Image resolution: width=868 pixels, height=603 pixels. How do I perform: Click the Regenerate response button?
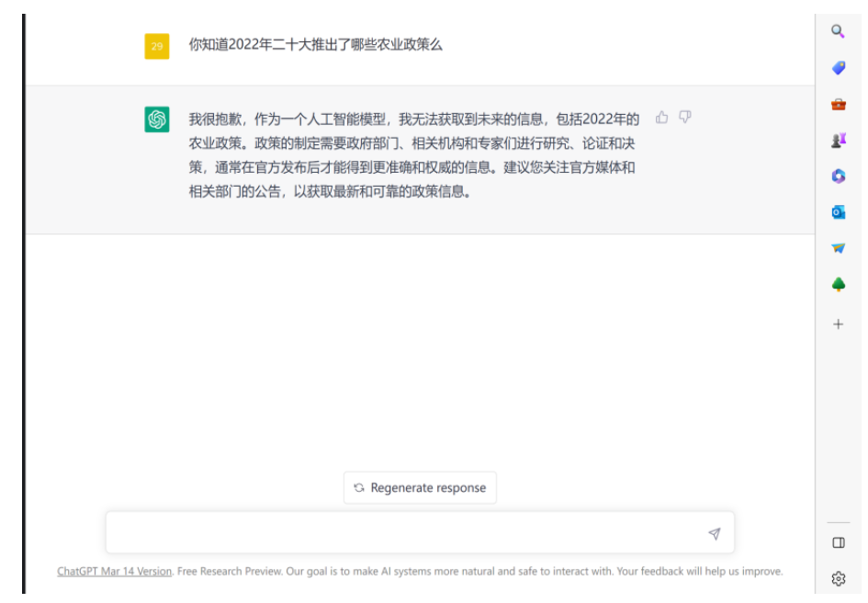point(420,487)
